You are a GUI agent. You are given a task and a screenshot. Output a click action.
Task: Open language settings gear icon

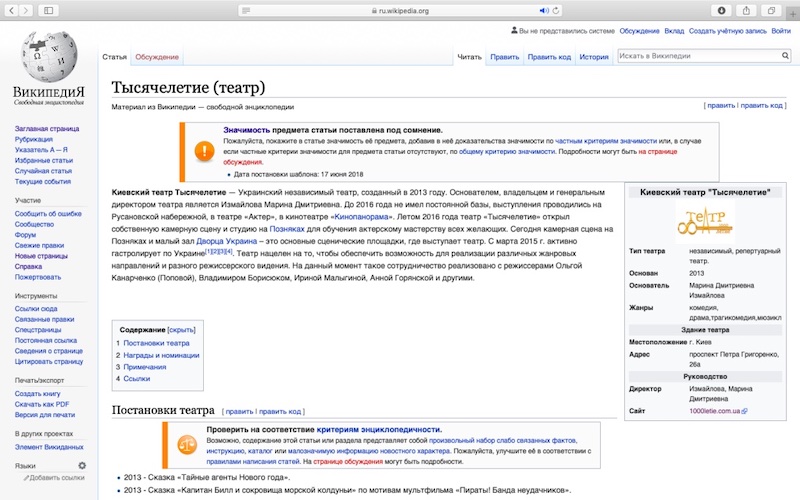click(82, 465)
